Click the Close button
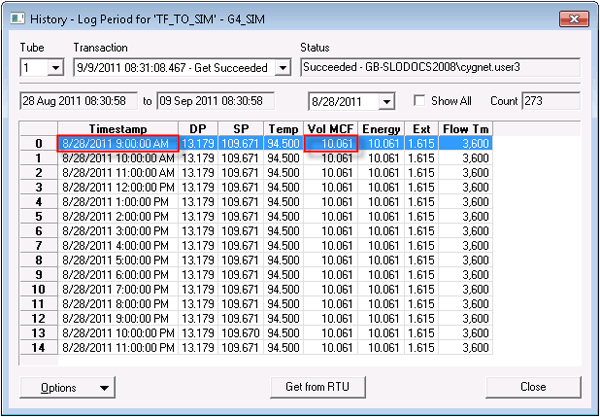600x417 pixels. click(533, 387)
